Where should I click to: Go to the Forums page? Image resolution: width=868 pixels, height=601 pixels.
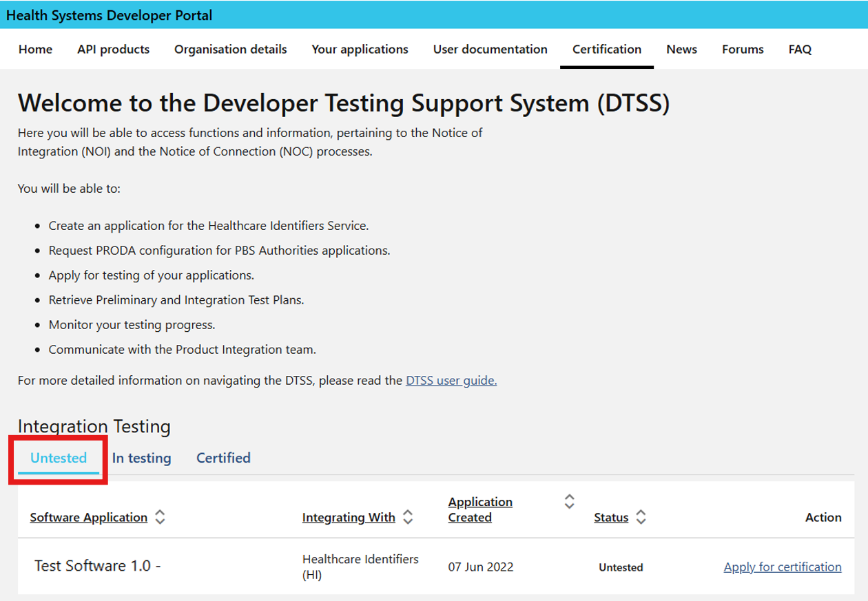(x=743, y=49)
